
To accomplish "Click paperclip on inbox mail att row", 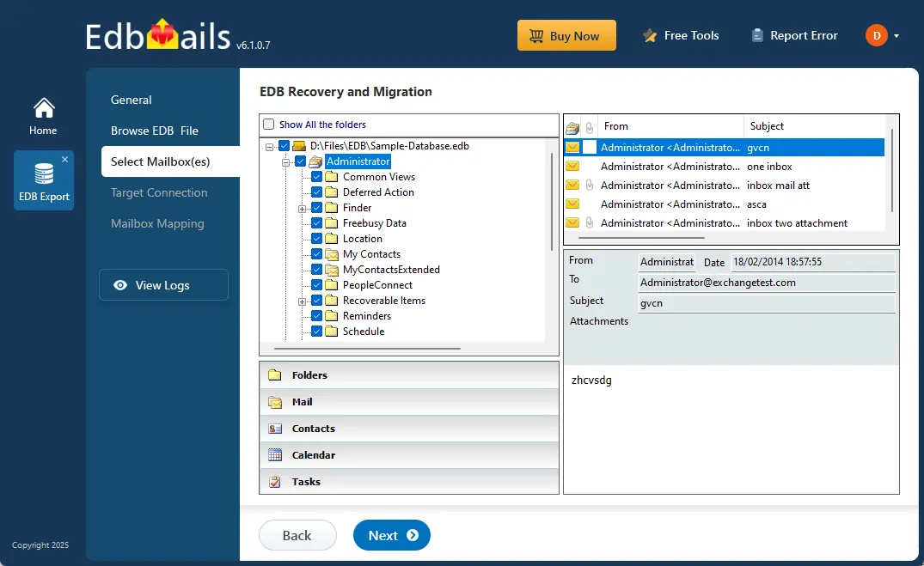I will (590, 185).
